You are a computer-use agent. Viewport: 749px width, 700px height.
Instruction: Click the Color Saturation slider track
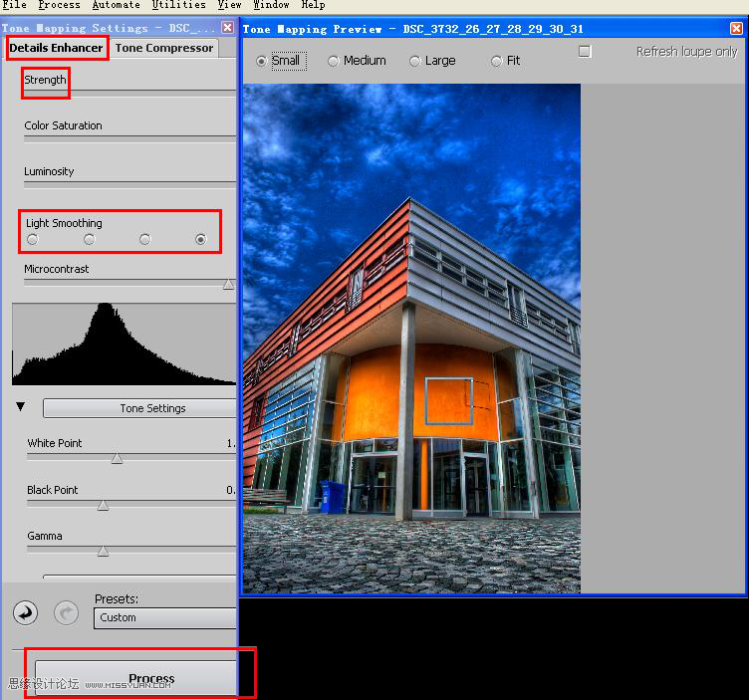pyautogui.click(x=129, y=139)
